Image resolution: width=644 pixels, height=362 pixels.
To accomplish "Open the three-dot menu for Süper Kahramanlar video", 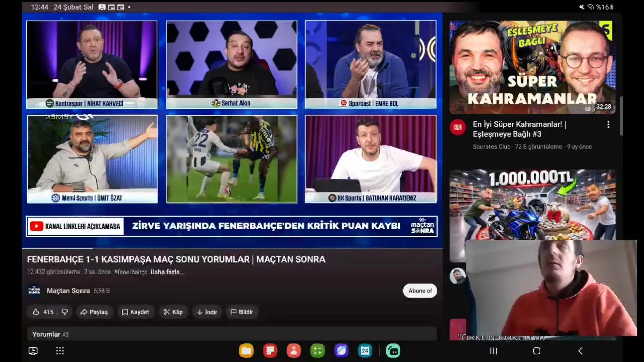I will [608, 124].
